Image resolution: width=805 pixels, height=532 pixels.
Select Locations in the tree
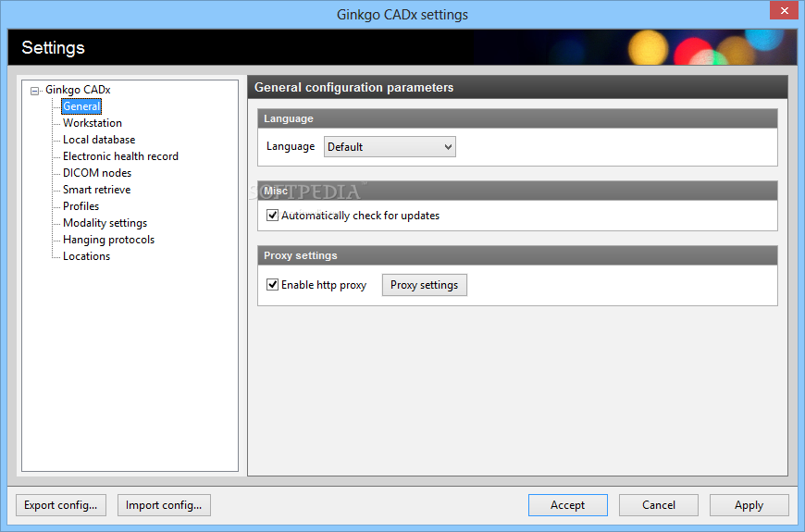(x=86, y=256)
